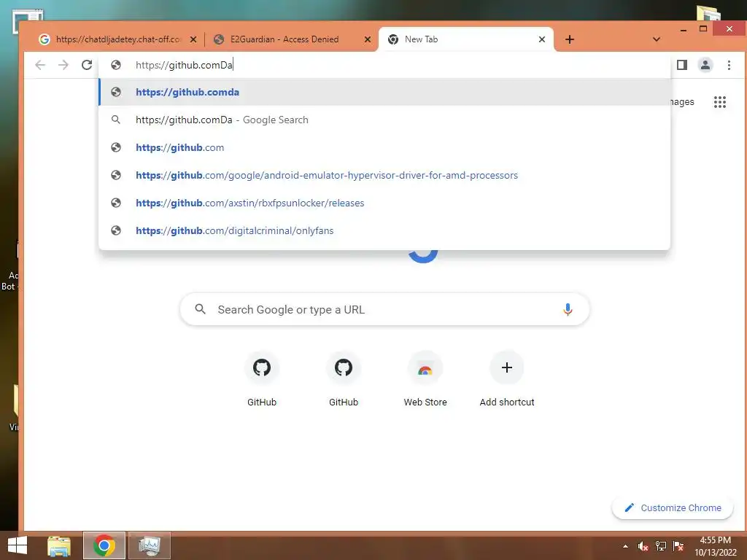747x560 pixels.
Task: Close the chatdljadetey tab
Action: point(193,39)
